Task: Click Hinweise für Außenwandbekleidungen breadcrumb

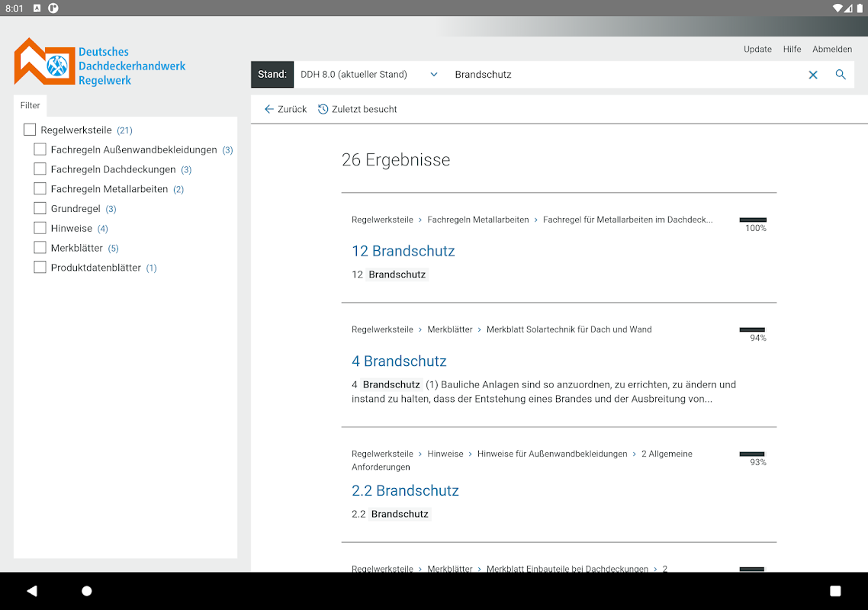Action: coord(552,454)
